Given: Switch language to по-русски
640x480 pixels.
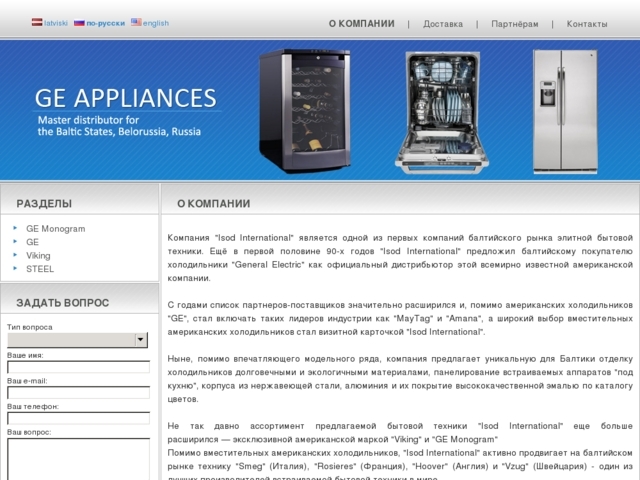Looking at the screenshot, I should (106, 23).
